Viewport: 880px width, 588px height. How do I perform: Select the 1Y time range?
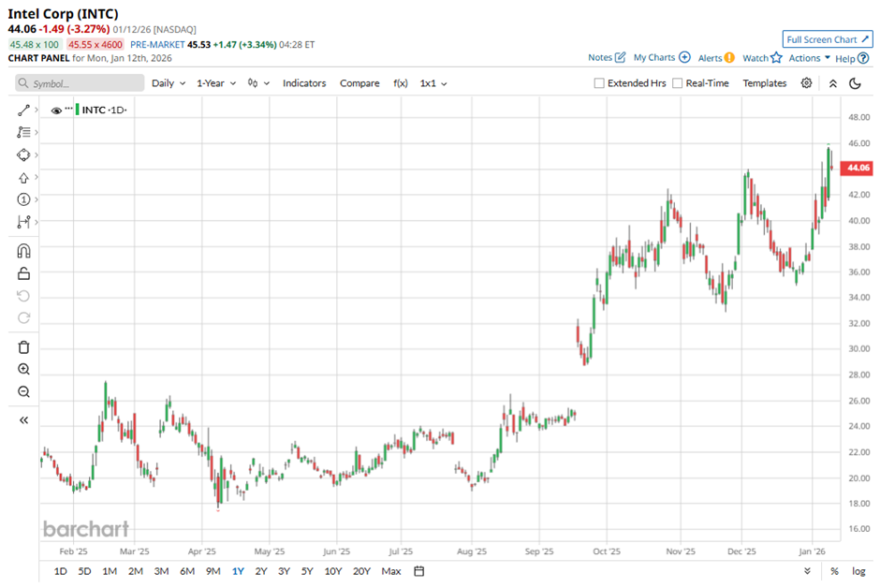tap(238, 571)
